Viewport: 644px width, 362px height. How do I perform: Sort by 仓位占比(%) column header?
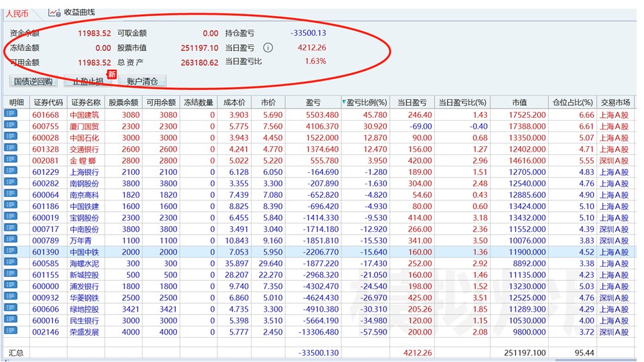tap(572, 102)
